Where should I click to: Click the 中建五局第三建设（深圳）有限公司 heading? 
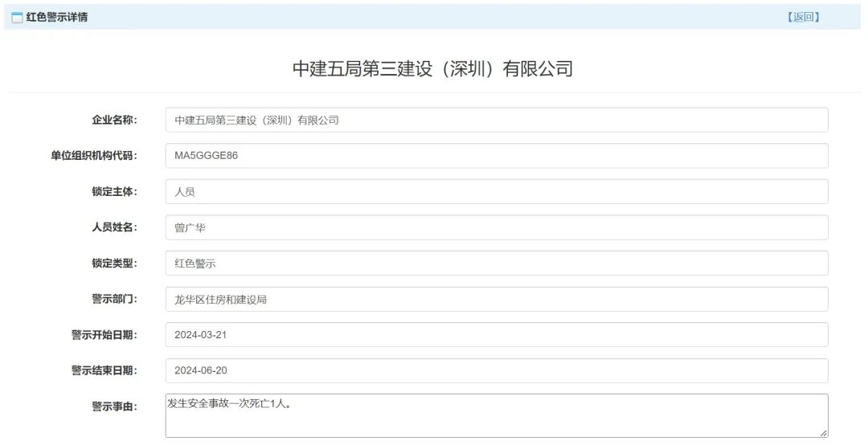[x=433, y=68]
